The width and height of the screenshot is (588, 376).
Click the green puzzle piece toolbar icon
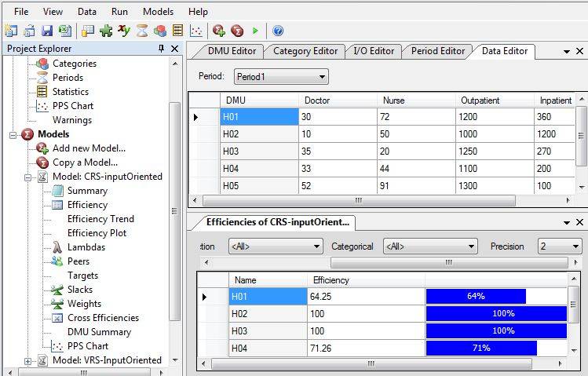[x=106, y=31]
